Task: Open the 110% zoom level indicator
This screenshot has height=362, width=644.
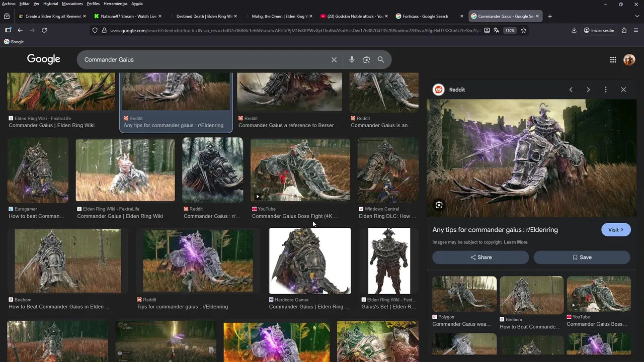Action: [510, 30]
